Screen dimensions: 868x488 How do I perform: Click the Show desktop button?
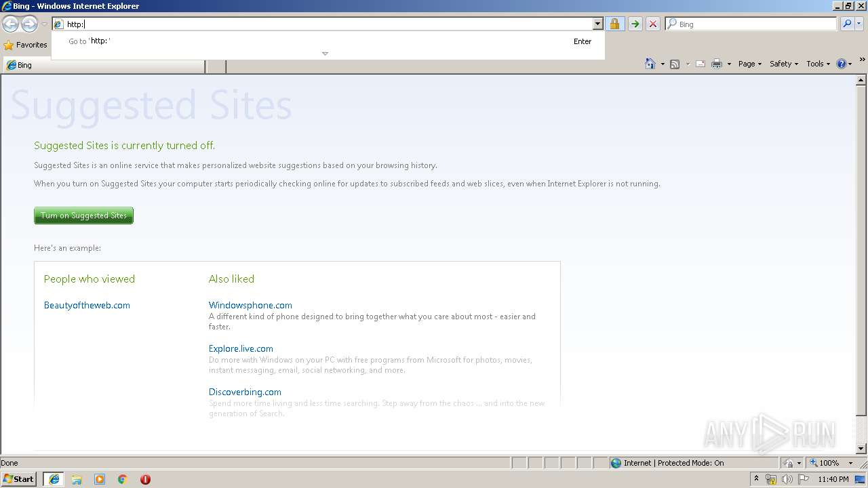(861, 479)
